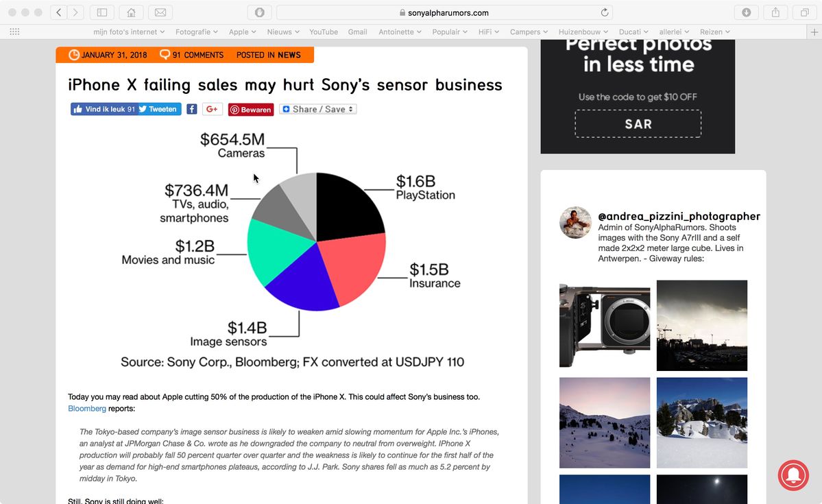Click the Safari share icon
The height and width of the screenshot is (504, 822).
click(x=775, y=12)
